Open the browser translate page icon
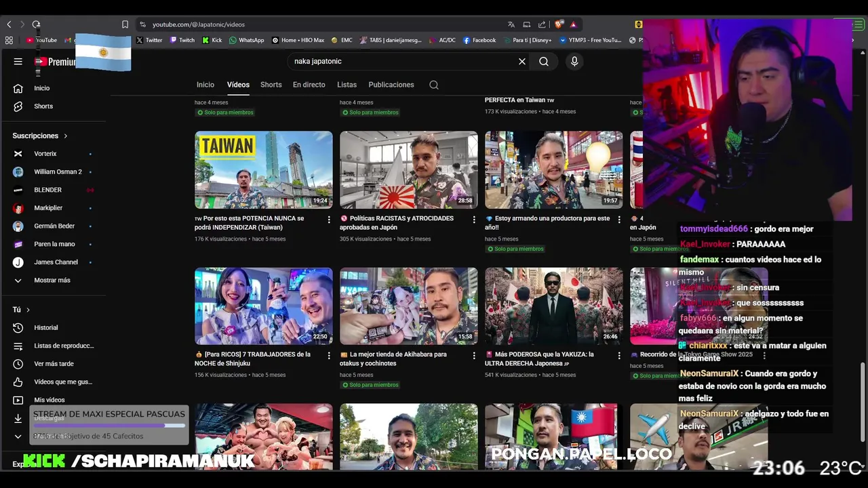The image size is (868, 488). (511, 24)
